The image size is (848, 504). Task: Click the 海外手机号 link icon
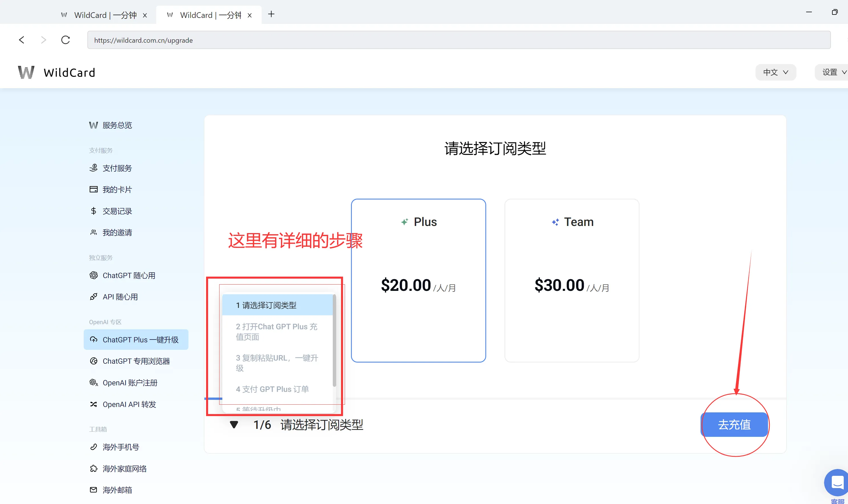coord(93,447)
